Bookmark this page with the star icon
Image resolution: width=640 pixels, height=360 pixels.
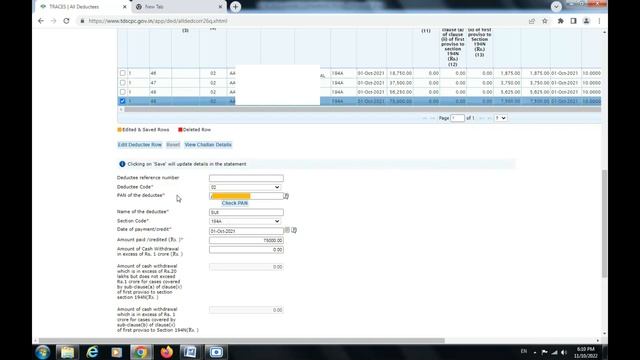[x=544, y=21]
